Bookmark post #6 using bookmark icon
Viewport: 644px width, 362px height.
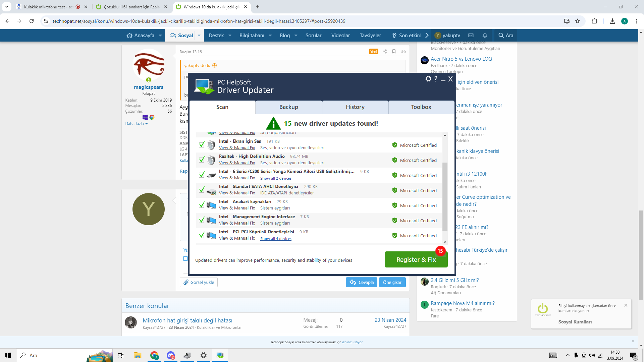click(x=394, y=52)
